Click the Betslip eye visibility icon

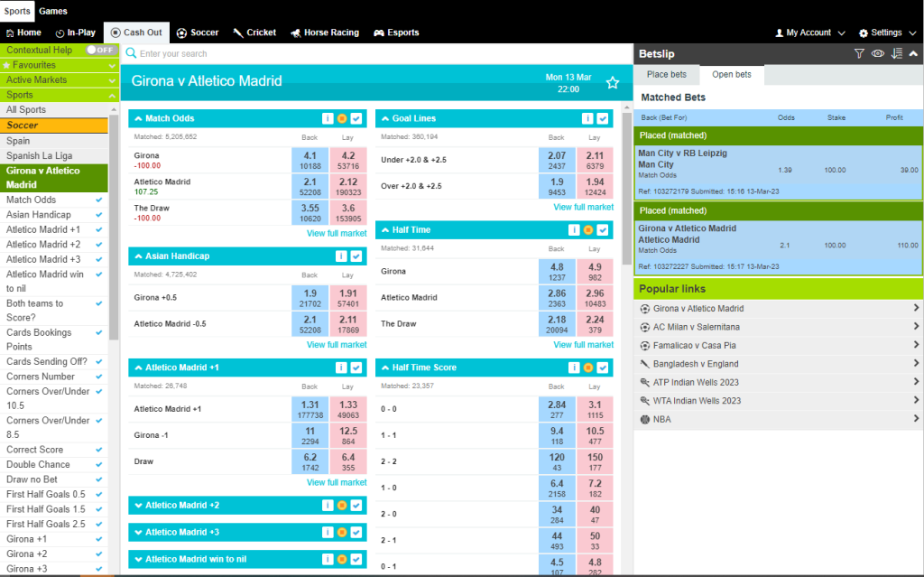tap(878, 53)
